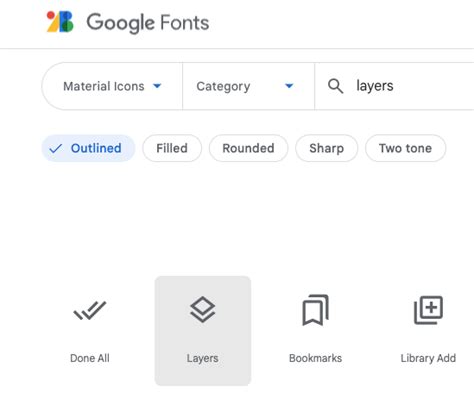The image size is (474, 405).
Task: Select the Done All double-check icon
Action: [90, 310]
